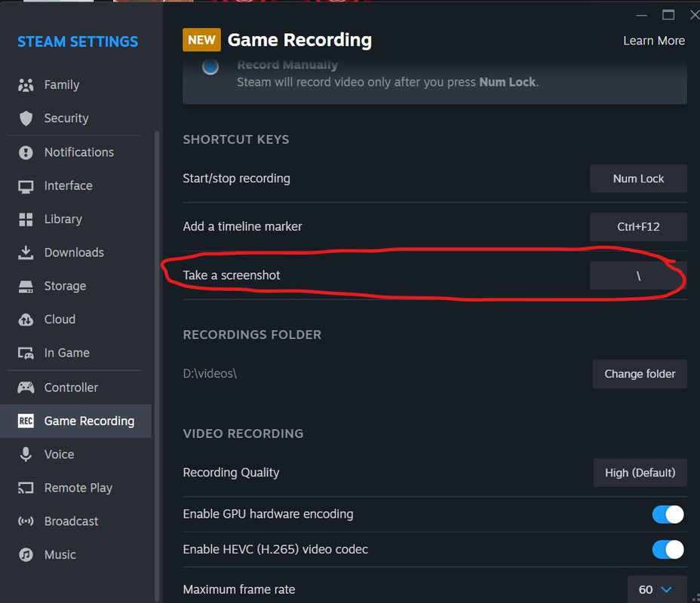
Task: Click the Storage drive icon
Action: pos(26,286)
